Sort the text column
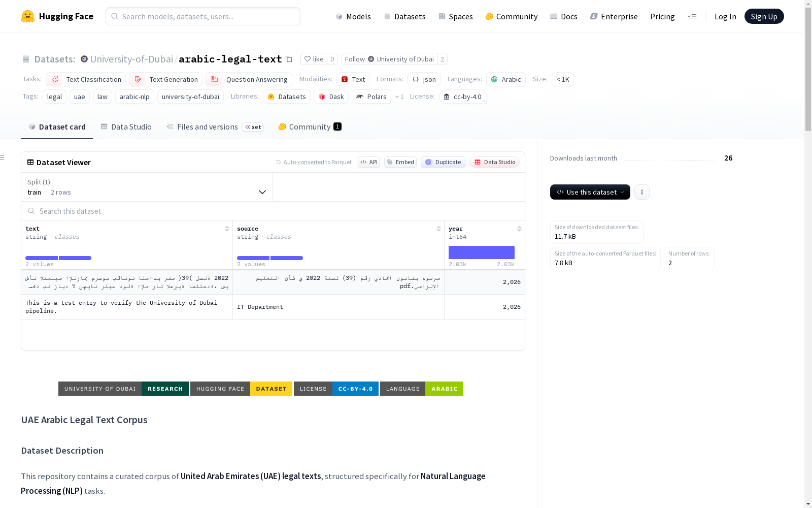Viewport: 812px width, 508px height. tap(227, 229)
